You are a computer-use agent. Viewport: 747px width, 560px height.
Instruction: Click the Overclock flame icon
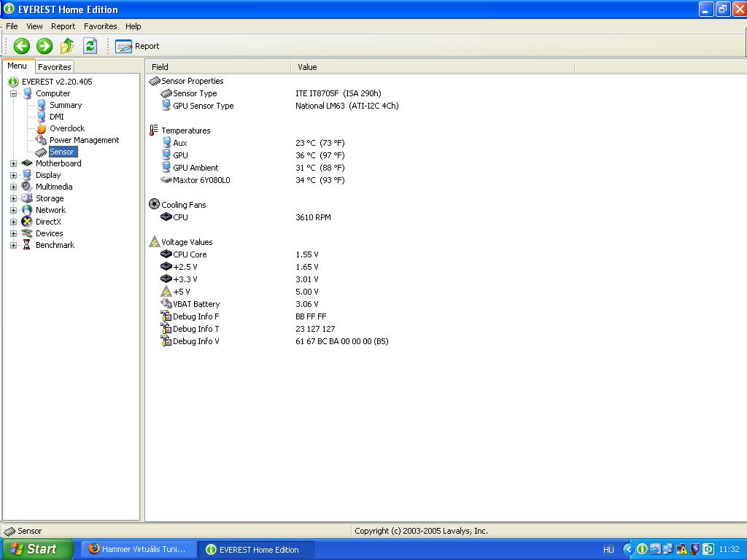(42, 128)
